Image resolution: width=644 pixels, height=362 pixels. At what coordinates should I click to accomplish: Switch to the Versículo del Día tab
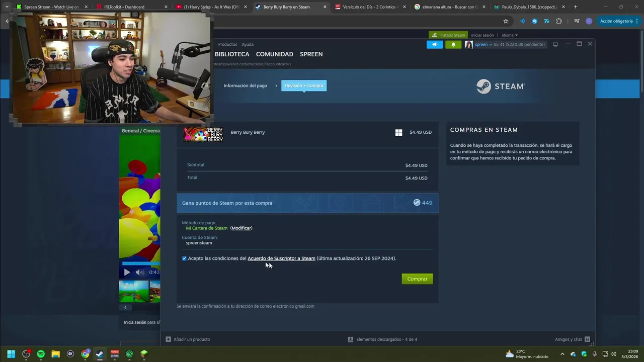371,7
